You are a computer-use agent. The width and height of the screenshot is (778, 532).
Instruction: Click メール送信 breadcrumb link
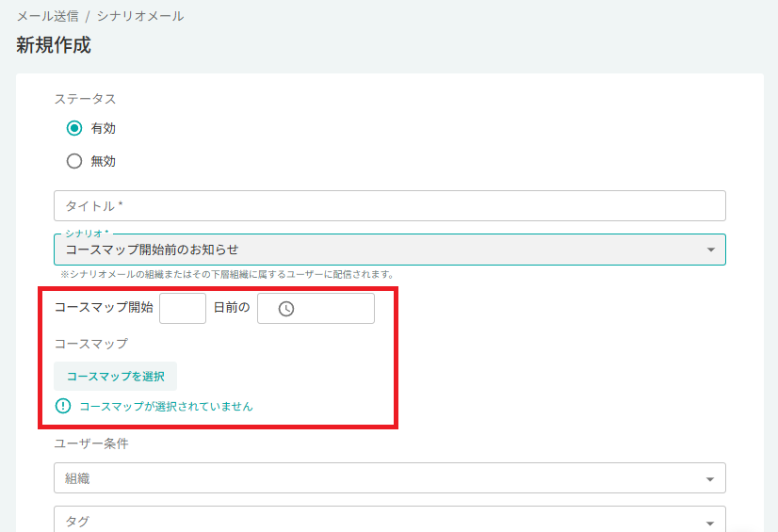[x=48, y=16]
